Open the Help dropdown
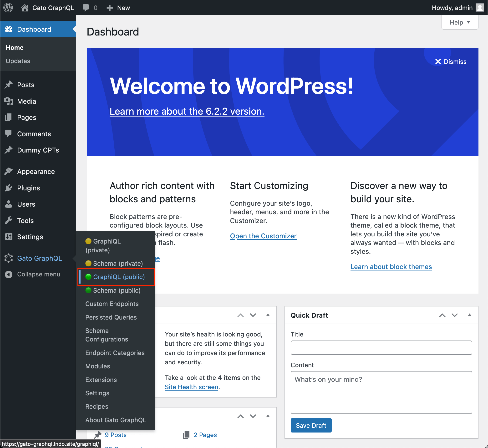The image size is (488, 448). (x=459, y=22)
